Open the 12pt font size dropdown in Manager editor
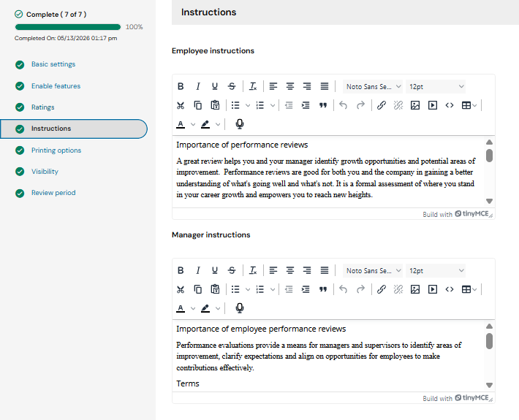This screenshot has width=519, height=420. [x=436, y=271]
